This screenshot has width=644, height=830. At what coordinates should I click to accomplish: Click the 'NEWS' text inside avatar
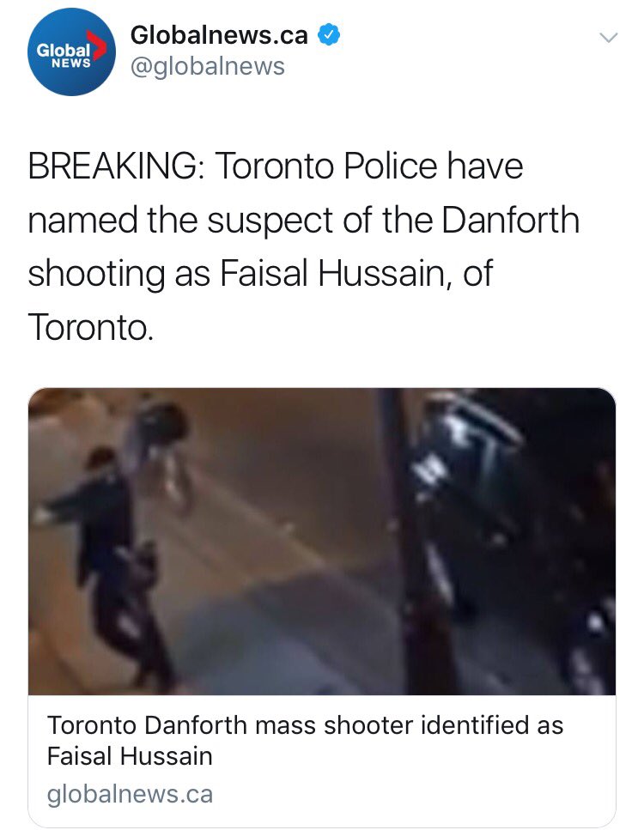point(71,63)
